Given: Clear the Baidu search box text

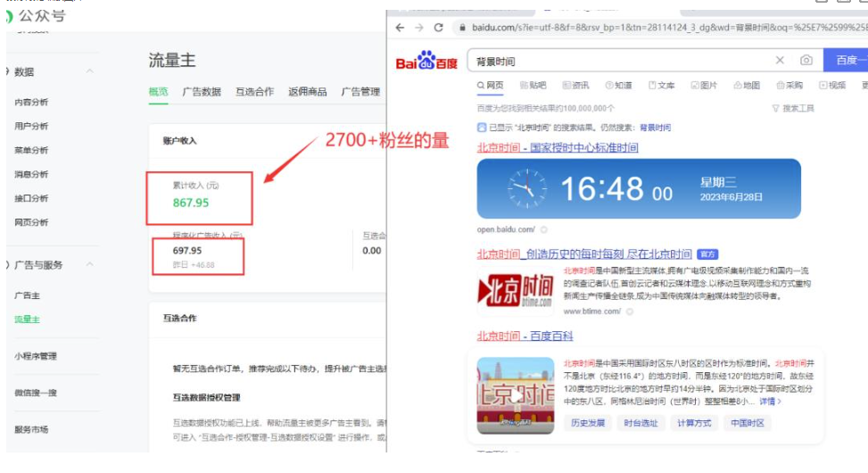Looking at the screenshot, I should (x=780, y=60).
